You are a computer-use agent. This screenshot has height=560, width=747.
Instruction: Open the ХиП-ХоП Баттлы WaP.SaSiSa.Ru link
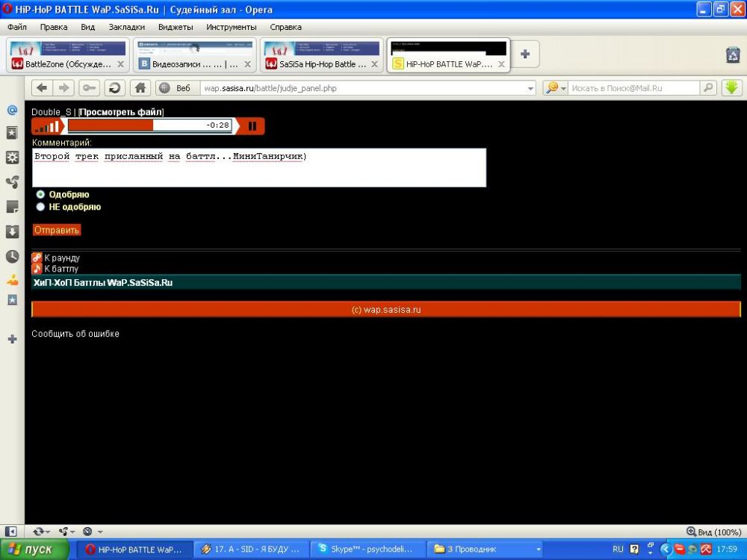[103, 283]
